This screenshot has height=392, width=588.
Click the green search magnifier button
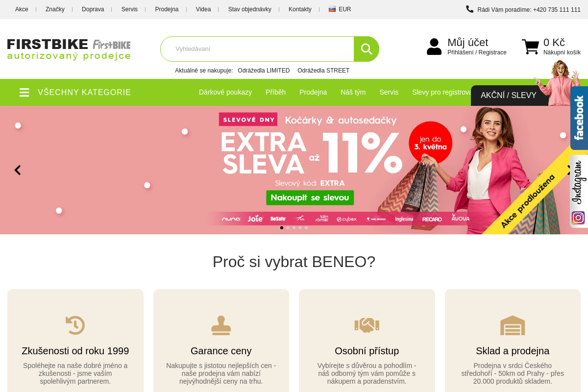[x=367, y=49]
